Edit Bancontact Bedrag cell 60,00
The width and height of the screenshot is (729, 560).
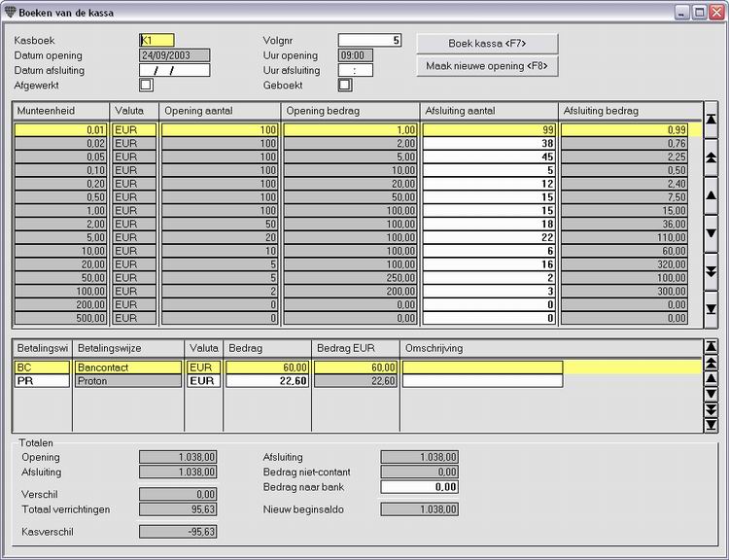click(x=267, y=367)
